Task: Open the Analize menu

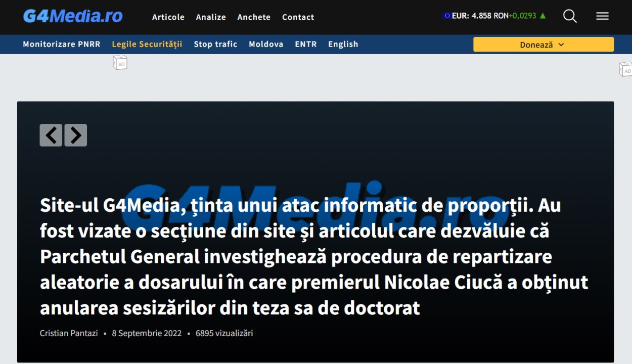Action: [x=211, y=17]
